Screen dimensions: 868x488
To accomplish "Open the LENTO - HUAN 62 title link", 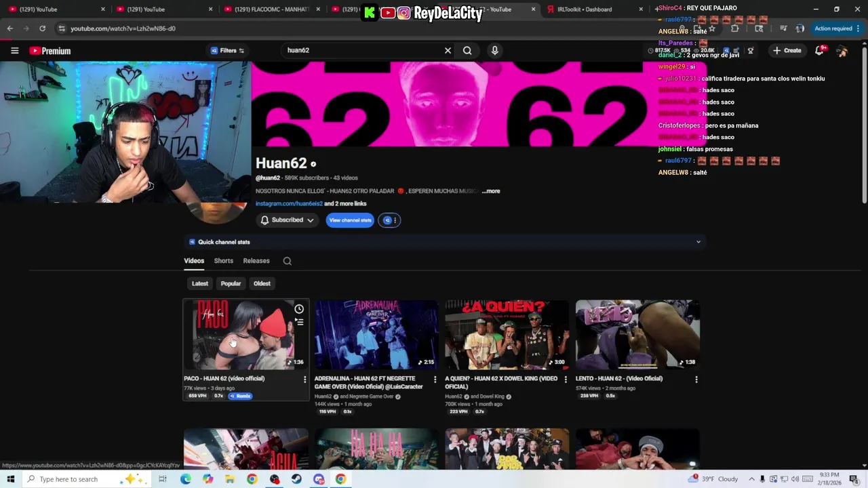I will click(619, 379).
